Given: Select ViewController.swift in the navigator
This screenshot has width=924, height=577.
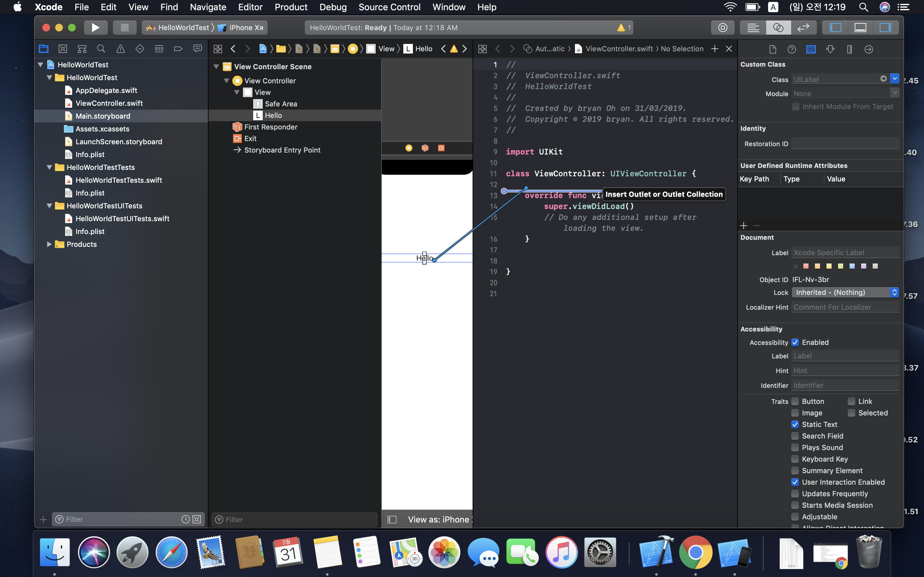Looking at the screenshot, I should [109, 103].
